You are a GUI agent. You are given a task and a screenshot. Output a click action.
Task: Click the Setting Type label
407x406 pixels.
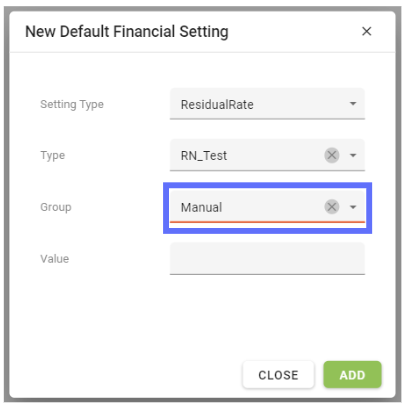point(72,104)
